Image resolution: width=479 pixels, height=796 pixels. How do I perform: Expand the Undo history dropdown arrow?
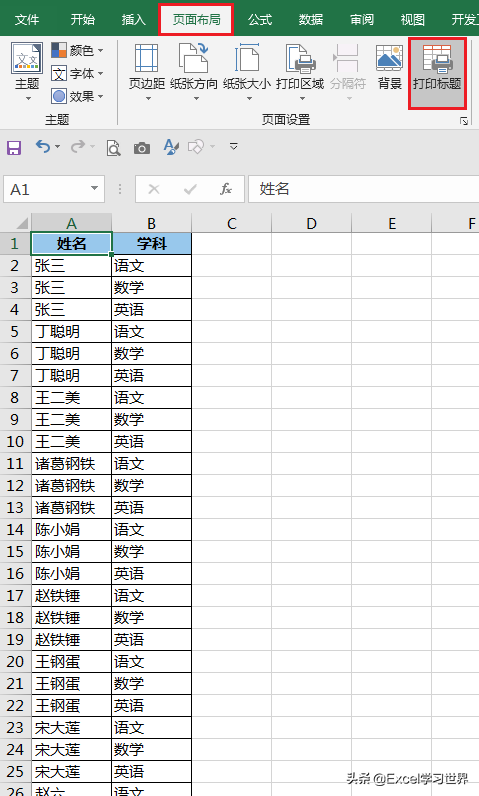pos(57,147)
